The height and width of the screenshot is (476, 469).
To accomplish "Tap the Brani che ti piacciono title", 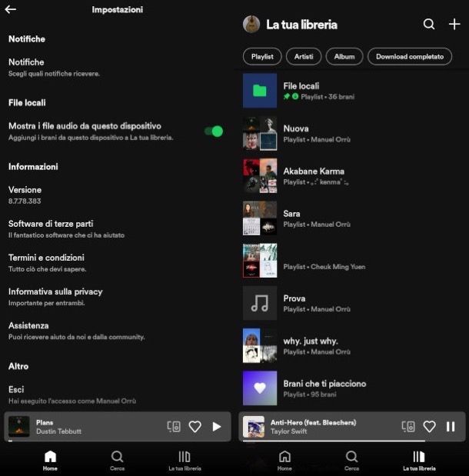I will point(324,384).
